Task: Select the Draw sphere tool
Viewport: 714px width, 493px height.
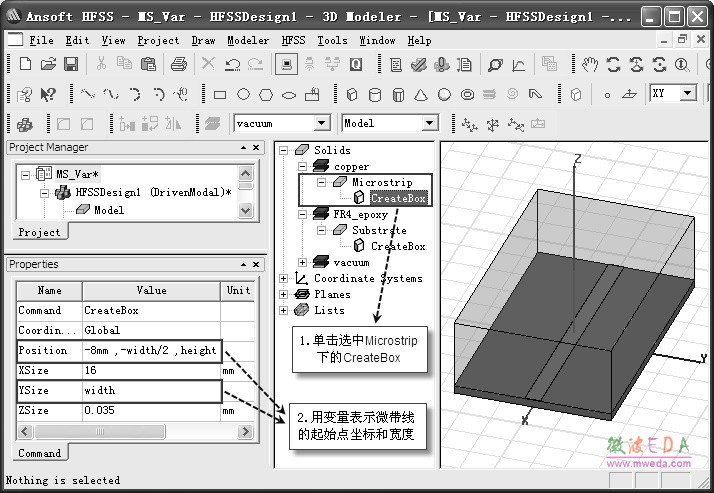Action: coord(444,95)
